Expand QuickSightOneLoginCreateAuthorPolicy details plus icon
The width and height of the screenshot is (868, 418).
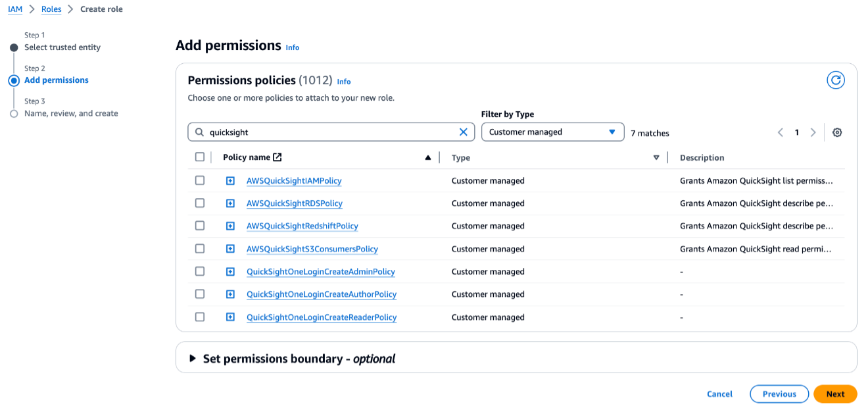(x=230, y=295)
